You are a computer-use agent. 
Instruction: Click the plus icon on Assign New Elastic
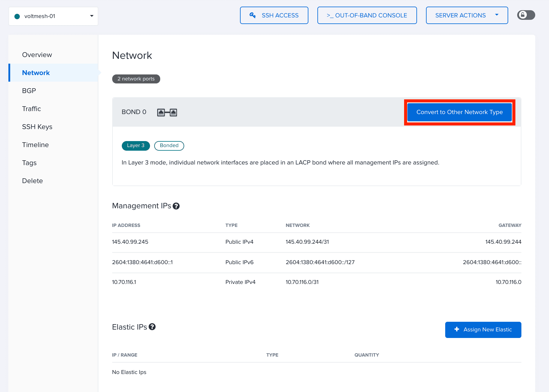[x=457, y=329]
